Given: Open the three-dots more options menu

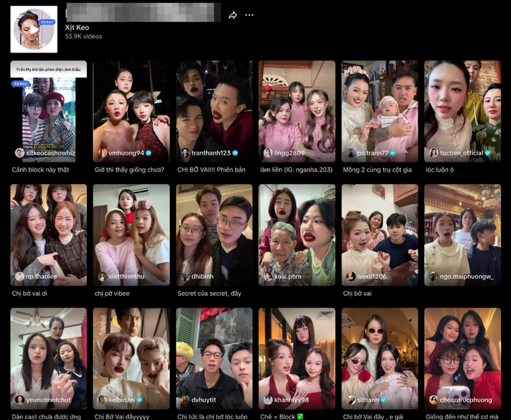Looking at the screenshot, I should [x=250, y=15].
